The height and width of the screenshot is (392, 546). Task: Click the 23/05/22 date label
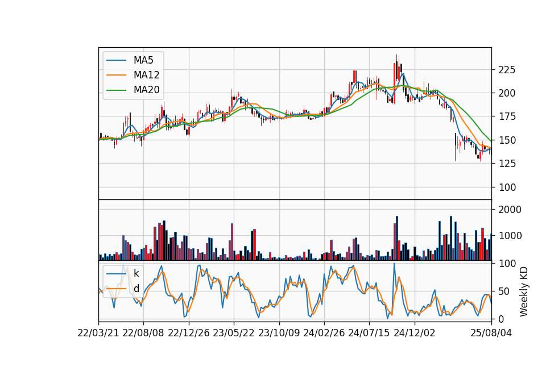[x=234, y=333]
